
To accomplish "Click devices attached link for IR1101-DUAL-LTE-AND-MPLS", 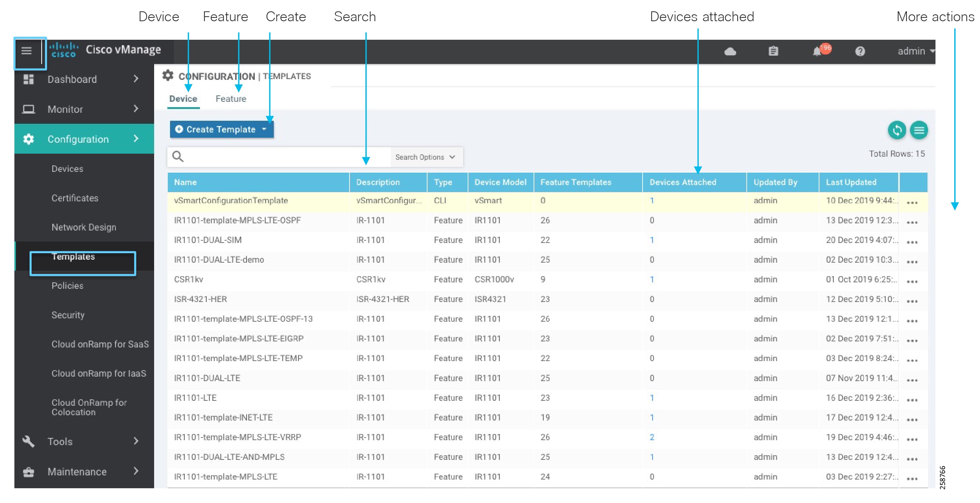I will point(652,457).
